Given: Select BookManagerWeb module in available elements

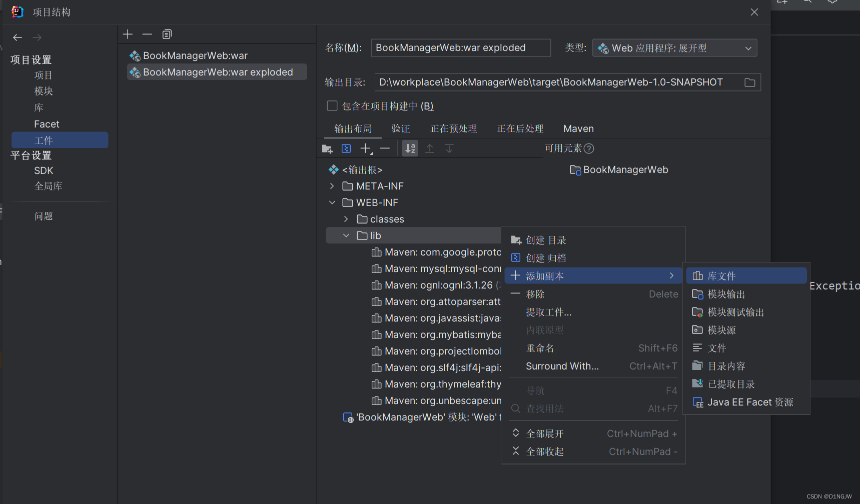Looking at the screenshot, I should point(619,170).
